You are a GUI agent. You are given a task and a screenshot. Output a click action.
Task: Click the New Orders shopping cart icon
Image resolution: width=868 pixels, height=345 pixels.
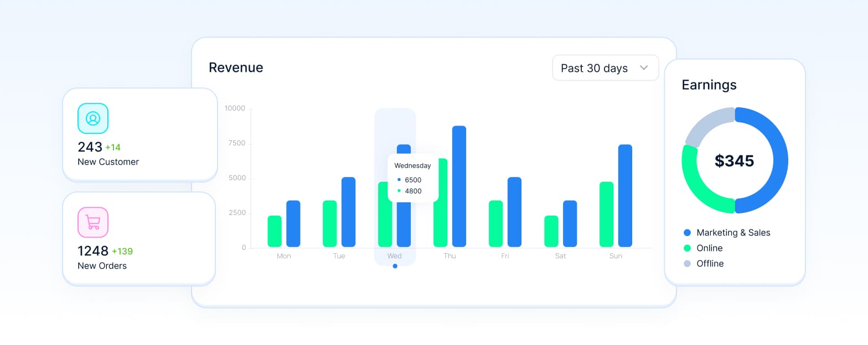(93, 222)
